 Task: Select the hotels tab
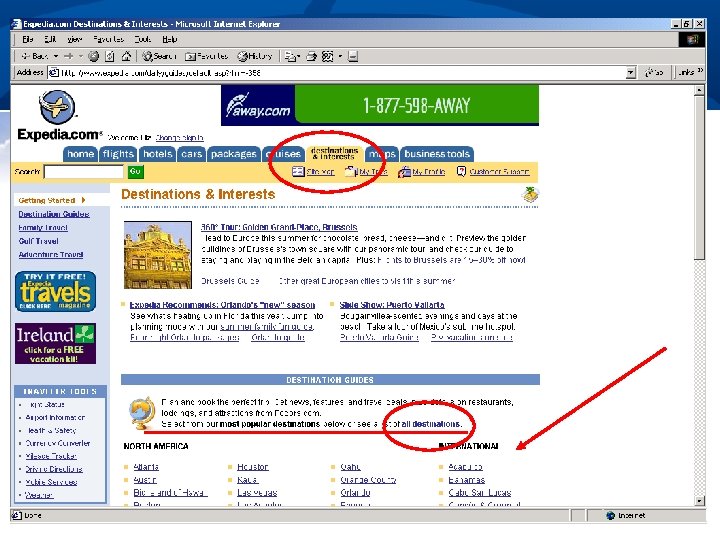158,154
